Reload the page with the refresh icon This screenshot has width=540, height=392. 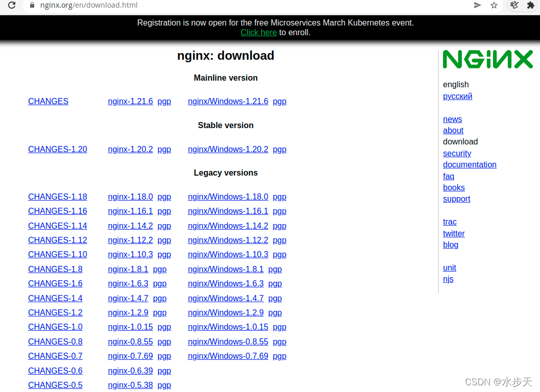point(12,5)
